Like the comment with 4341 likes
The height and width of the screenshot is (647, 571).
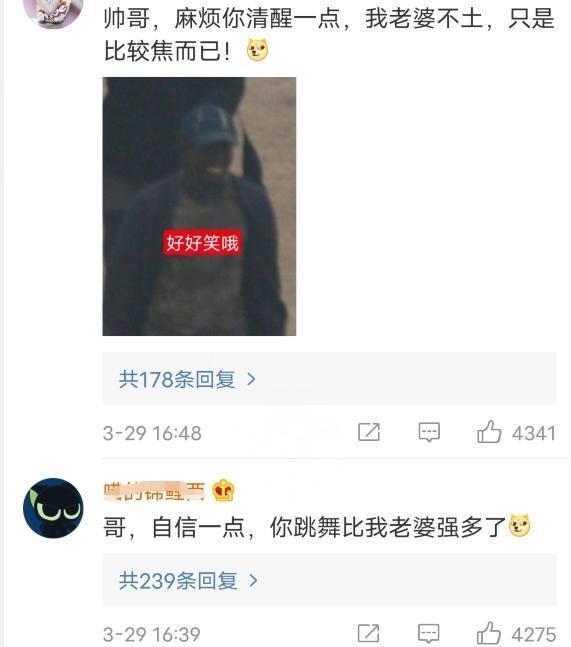(489, 432)
